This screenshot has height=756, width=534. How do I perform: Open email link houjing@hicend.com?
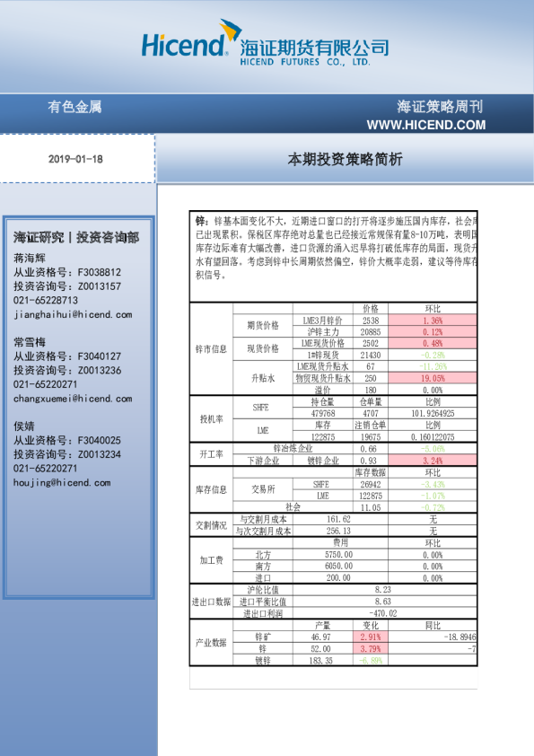pos(62,483)
